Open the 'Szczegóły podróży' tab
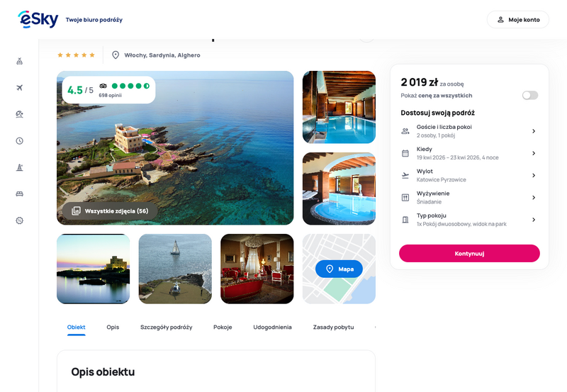This screenshot has height=392, width=567. pyautogui.click(x=166, y=327)
